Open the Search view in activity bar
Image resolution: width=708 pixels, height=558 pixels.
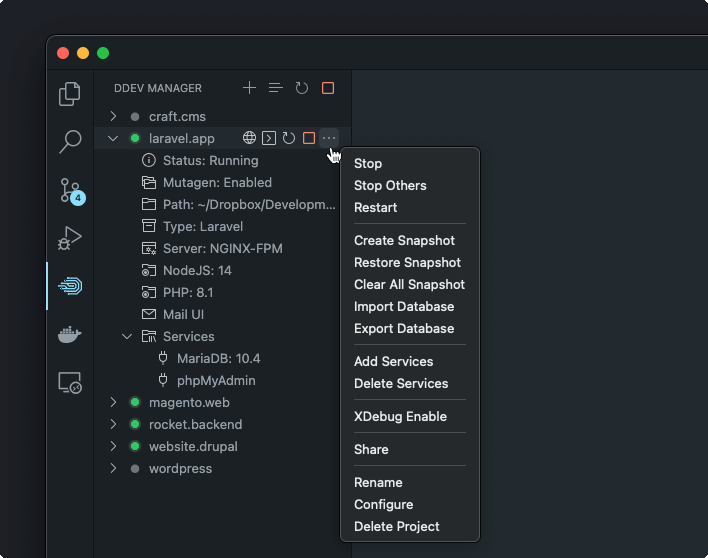pyautogui.click(x=70, y=141)
